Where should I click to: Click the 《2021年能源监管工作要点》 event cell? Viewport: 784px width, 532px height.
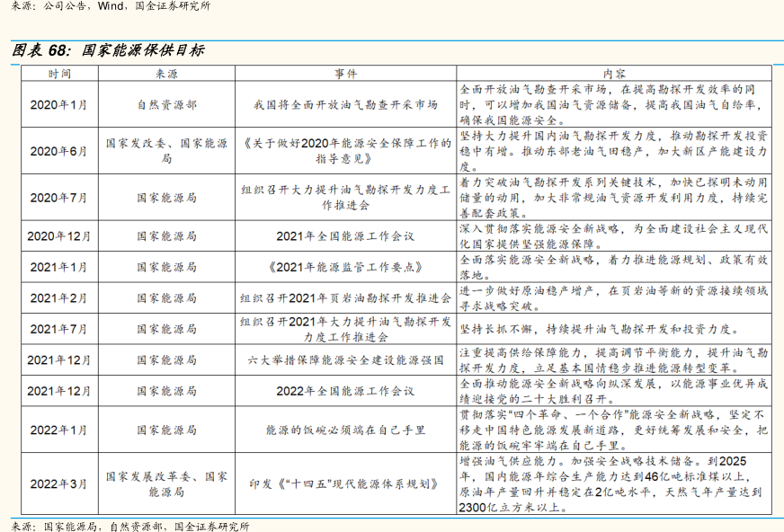point(346,267)
